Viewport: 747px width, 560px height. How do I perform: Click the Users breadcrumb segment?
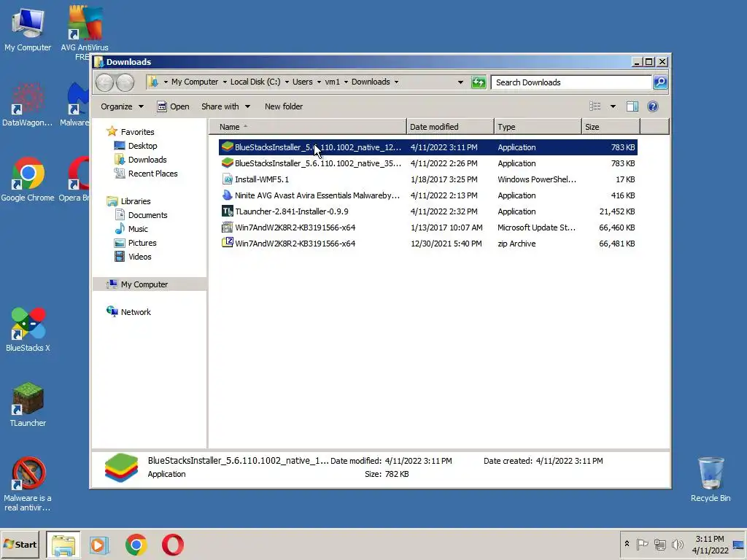click(x=303, y=82)
